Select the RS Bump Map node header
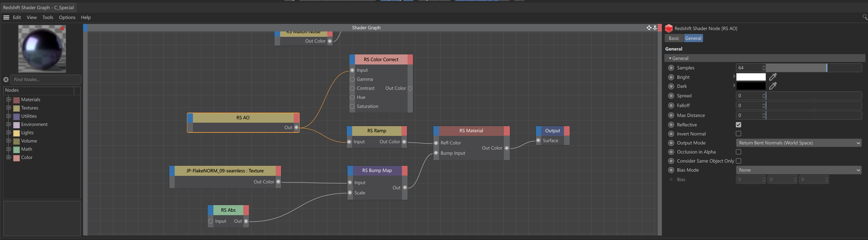The height and width of the screenshot is (240, 868). point(377,170)
